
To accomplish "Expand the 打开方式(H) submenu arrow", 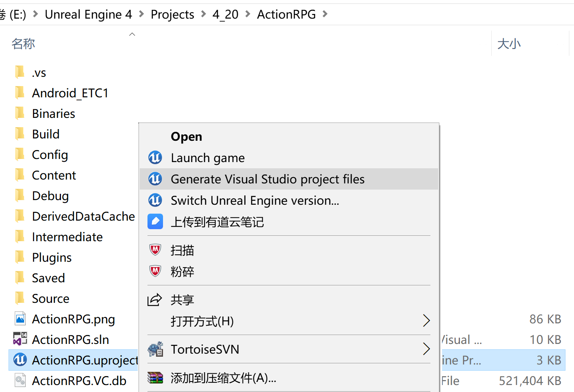I will click(426, 321).
